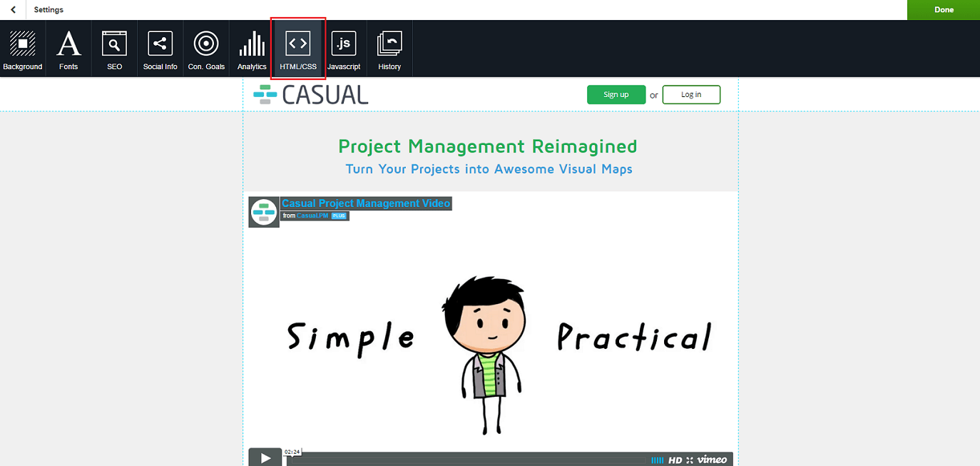Open the Fonts settings
Screen dimensions: 980x466
(68, 49)
